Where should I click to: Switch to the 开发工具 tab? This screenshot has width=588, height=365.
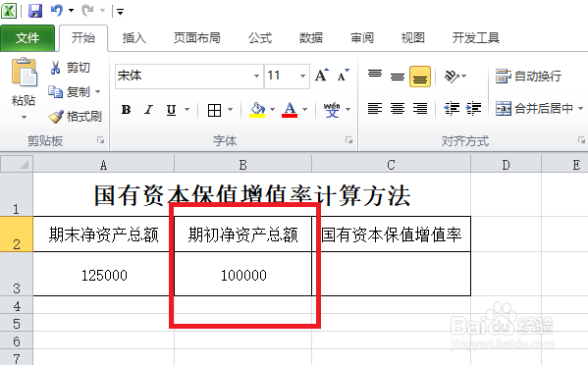[x=476, y=38]
